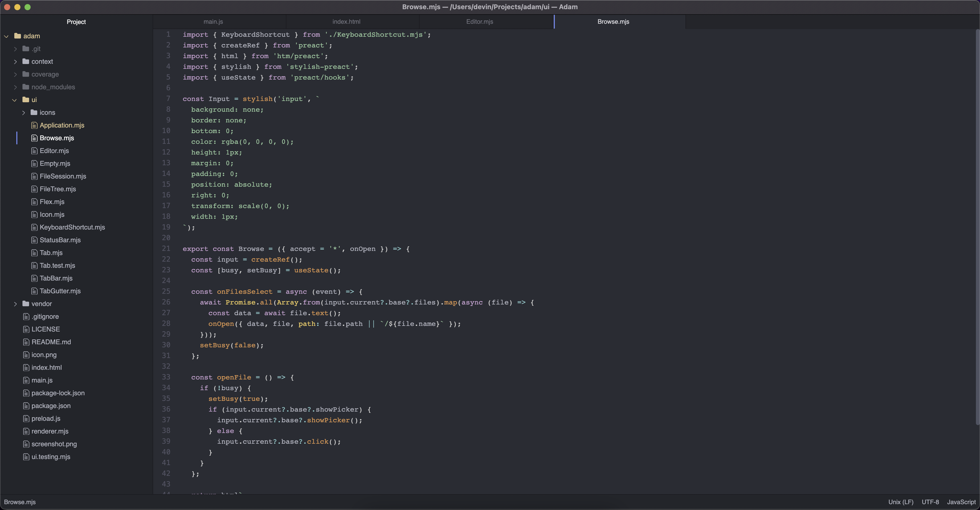Expand the vendor folder chevron
Screen dimensions: 980x510
pyautogui.click(x=15, y=304)
